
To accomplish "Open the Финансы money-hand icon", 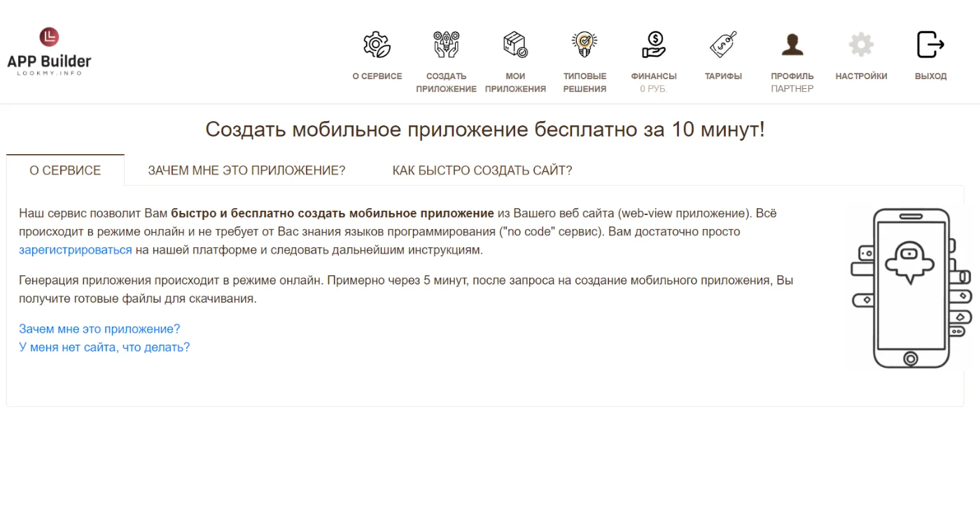I will click(x=654, y=44).
